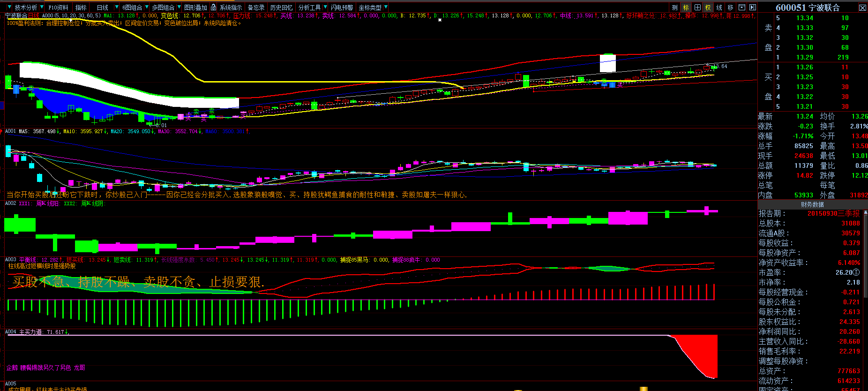The width and height of the screenshot is (868, 391).
Task: Click the 移 move icon
Action: coord(730,7)
